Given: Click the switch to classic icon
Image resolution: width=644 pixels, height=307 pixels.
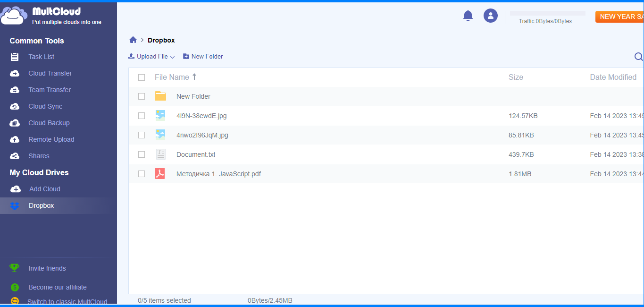Looking at the screenshot, I should (15, 301).
